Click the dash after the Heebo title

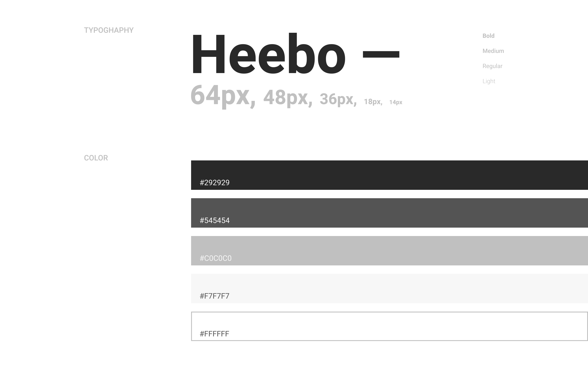click(x=381, y=54)
